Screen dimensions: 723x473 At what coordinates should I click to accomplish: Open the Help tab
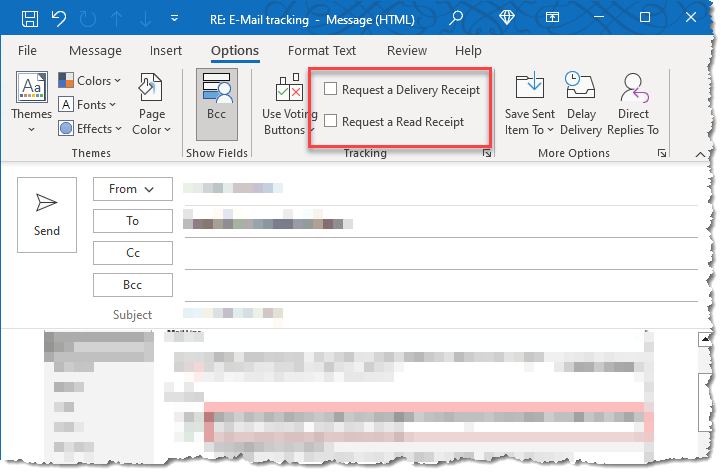coord(468,50)
